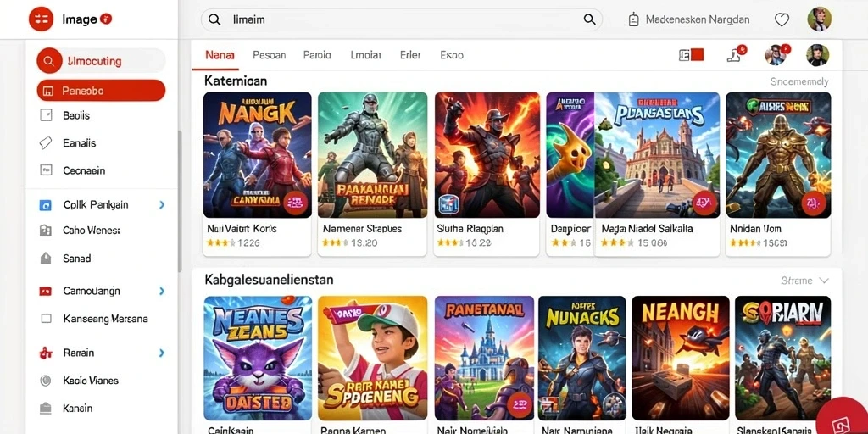Click the red Rarrain icon

(46, 353)
